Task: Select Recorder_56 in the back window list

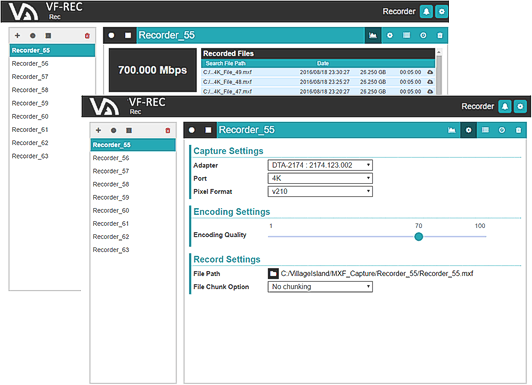Action: [x=52, y=64]
